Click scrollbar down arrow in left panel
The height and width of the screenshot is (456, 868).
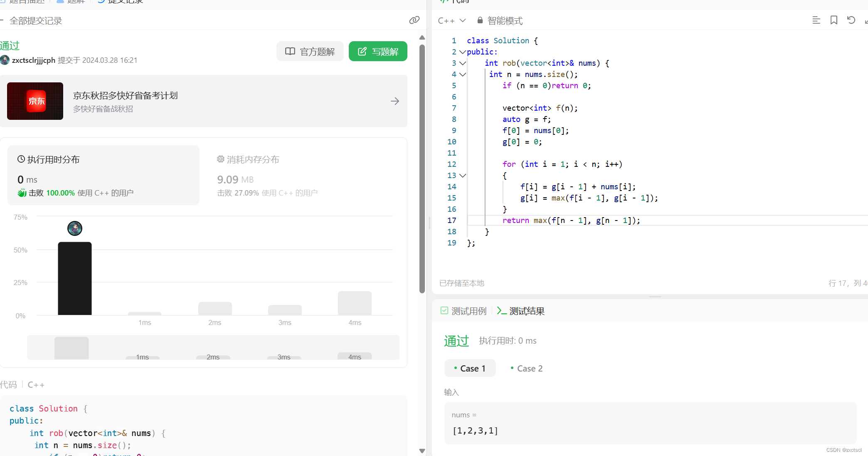pyautogui.click(x=422, y=451)
